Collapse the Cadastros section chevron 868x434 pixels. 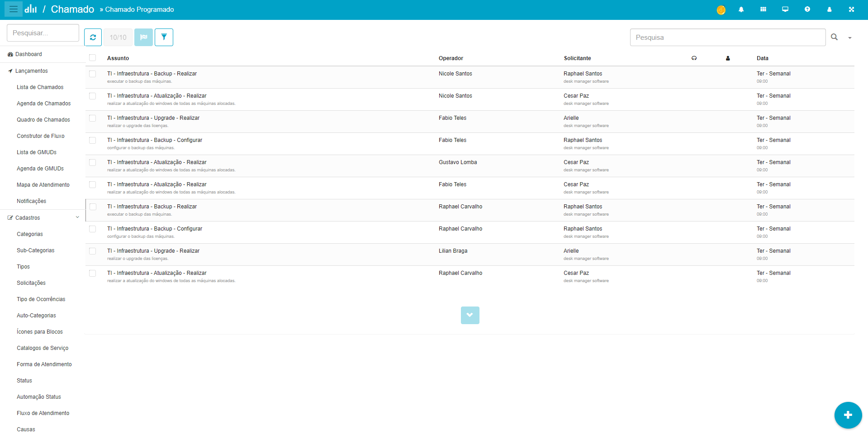[77, 217]
